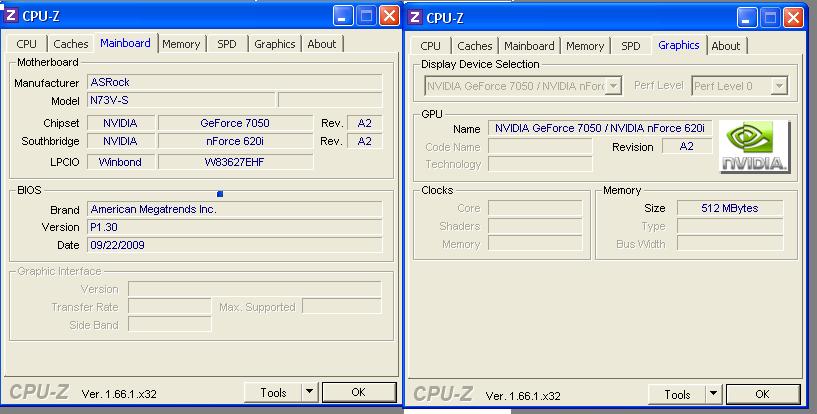Expand the Perf Level dropdown
This screenshot has height=414, width=817.
pyautogui.click(x=779, y=85)
